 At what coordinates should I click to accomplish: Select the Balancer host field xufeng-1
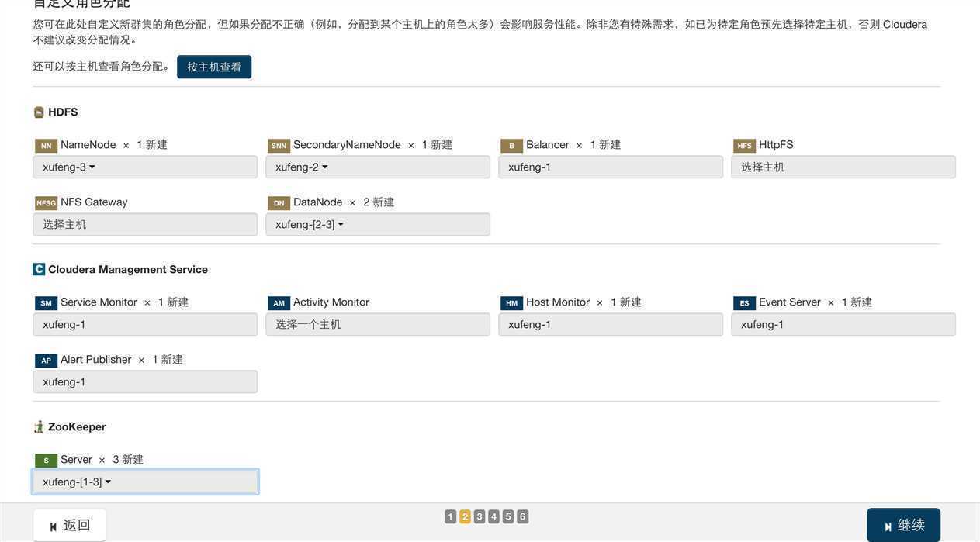611,167
